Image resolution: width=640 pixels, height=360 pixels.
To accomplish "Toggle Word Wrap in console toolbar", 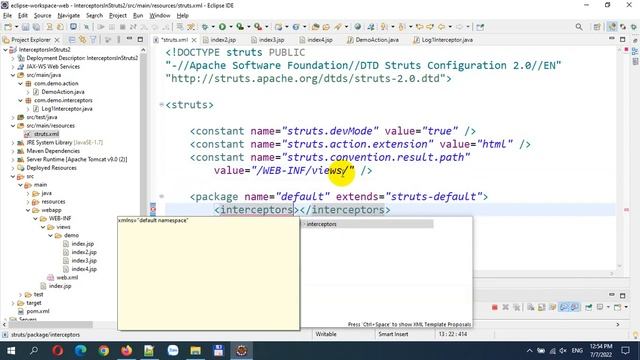I will 553,307.
